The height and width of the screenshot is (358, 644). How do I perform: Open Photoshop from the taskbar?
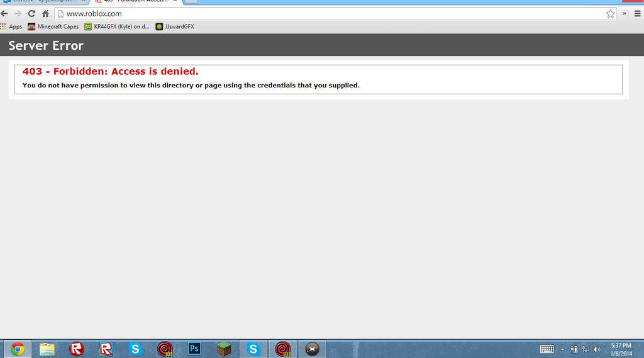[x=194, y=349]
